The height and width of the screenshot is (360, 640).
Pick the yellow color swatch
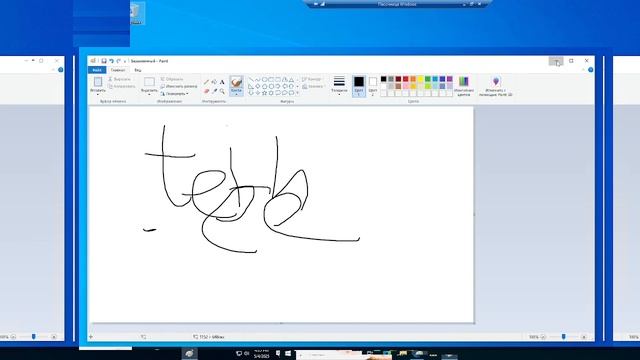click(x=420, y=79)
